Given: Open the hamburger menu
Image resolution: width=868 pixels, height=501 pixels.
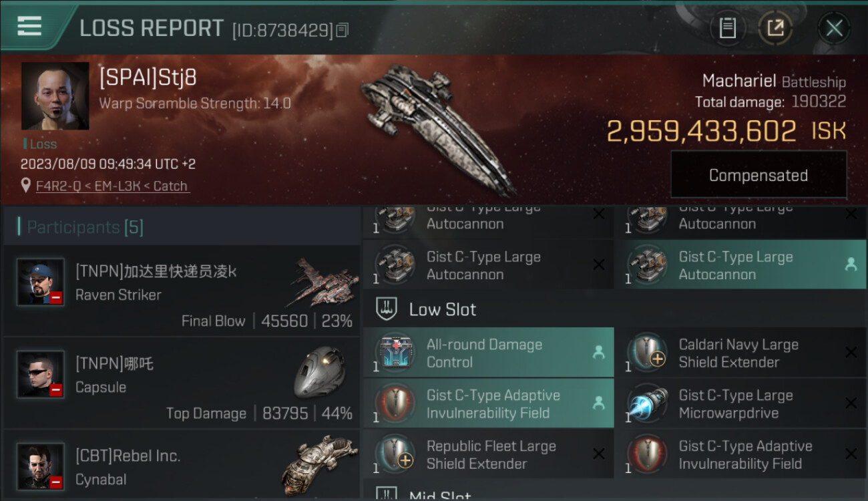Looking at the screenshot, I should point(29,27).
